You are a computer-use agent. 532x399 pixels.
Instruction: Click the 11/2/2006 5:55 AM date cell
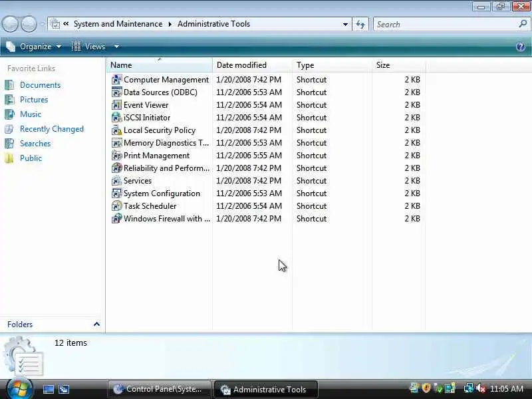[249, 156]
